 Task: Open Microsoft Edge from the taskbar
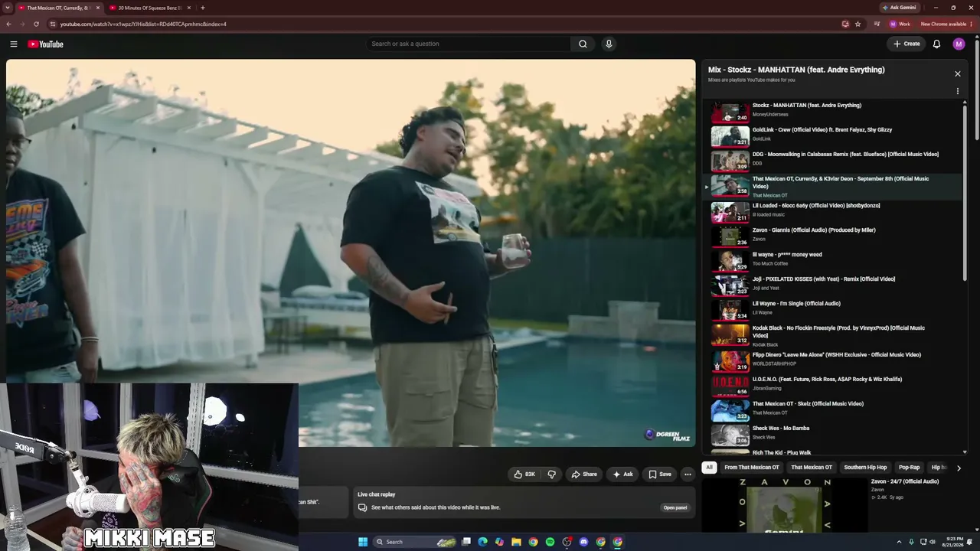(482, 542)
